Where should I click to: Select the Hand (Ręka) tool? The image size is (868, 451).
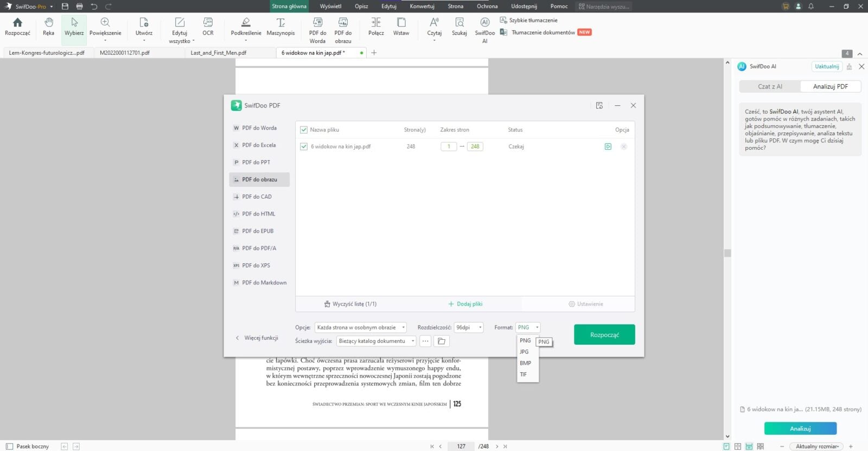[x=48, y=27]
